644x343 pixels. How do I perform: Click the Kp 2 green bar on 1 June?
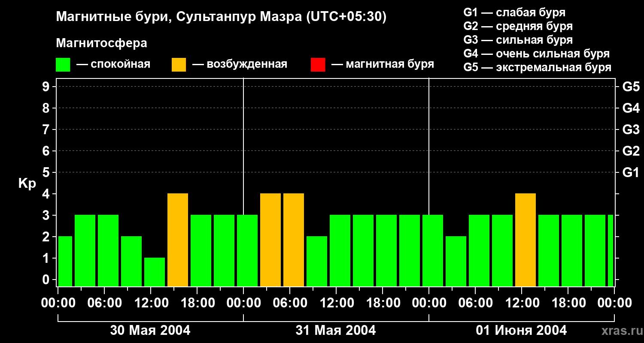coord(456,261)
